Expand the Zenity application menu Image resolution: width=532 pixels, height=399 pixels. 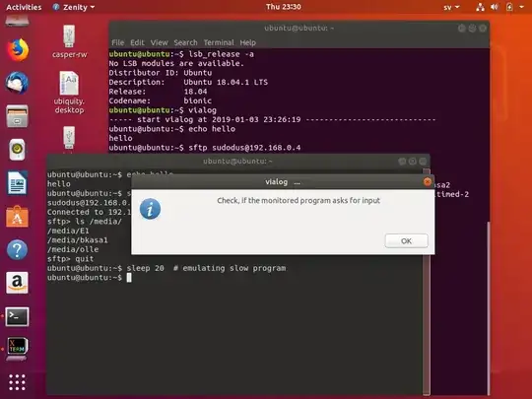[x=74, y=7]
